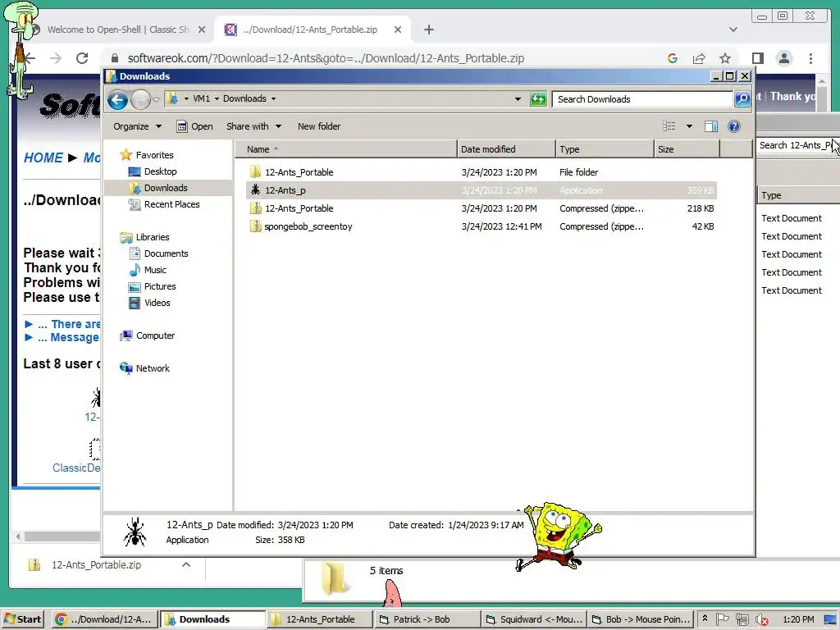Switch to 12-Ants_Portable taskbar window
The image size is (840, 630).
pyautogui.click(x=319, y=619)
